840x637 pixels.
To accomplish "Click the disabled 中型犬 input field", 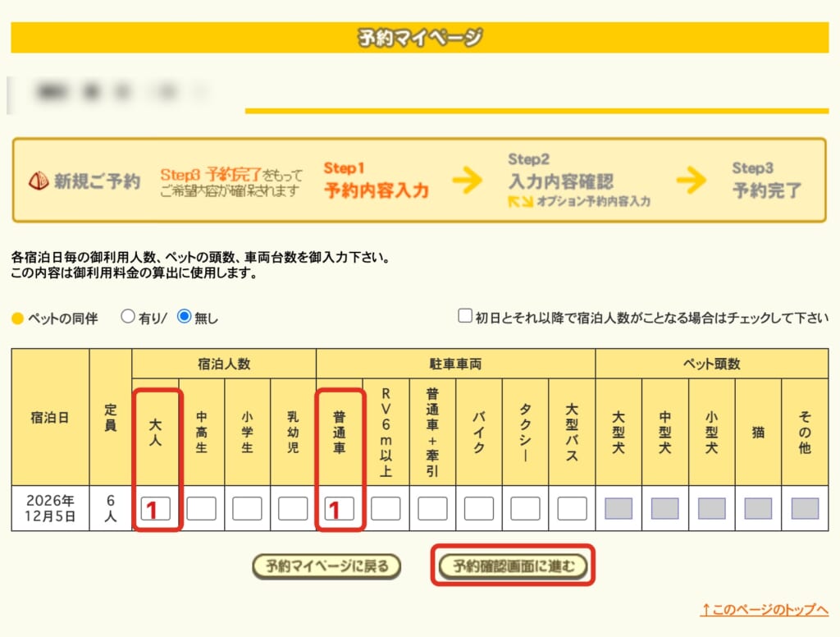I will click(664, 508).
